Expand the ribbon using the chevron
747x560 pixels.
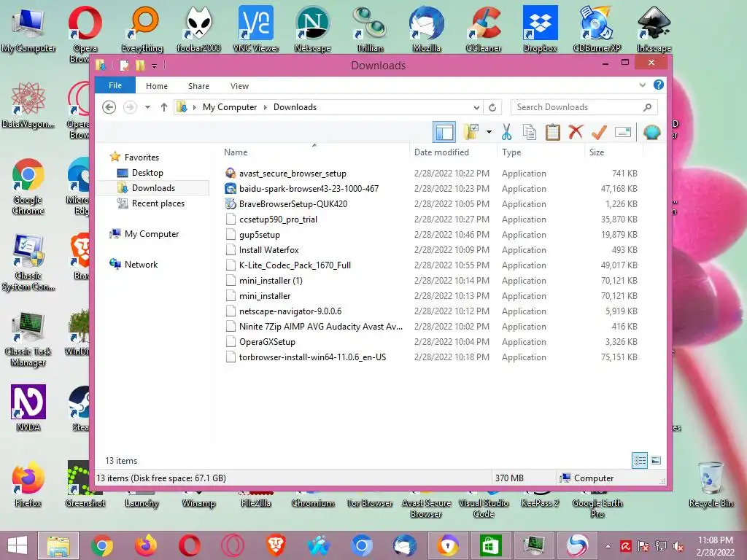(642, 85)
